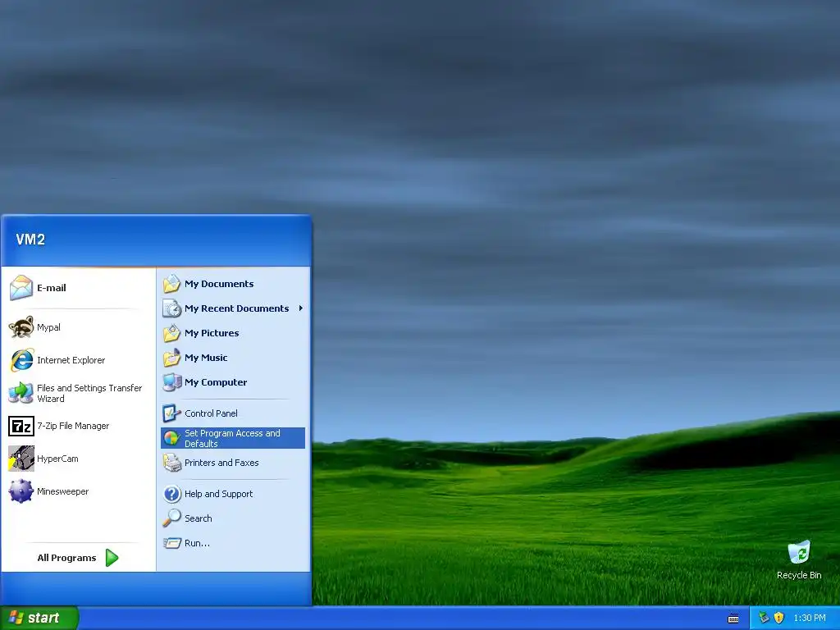This screenshot has width=840, height=630.
Task: Open Control Panel label
Action: point(211,413)
